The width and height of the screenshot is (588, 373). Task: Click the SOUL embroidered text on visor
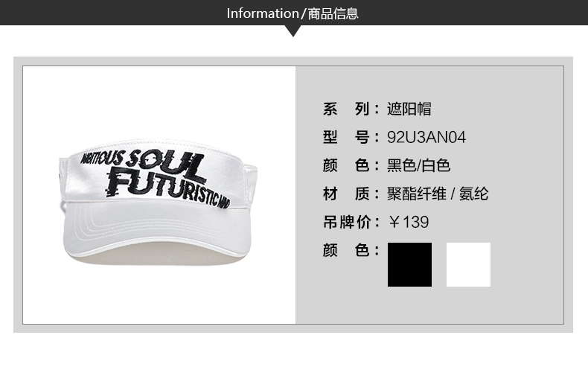pos(164,164)
